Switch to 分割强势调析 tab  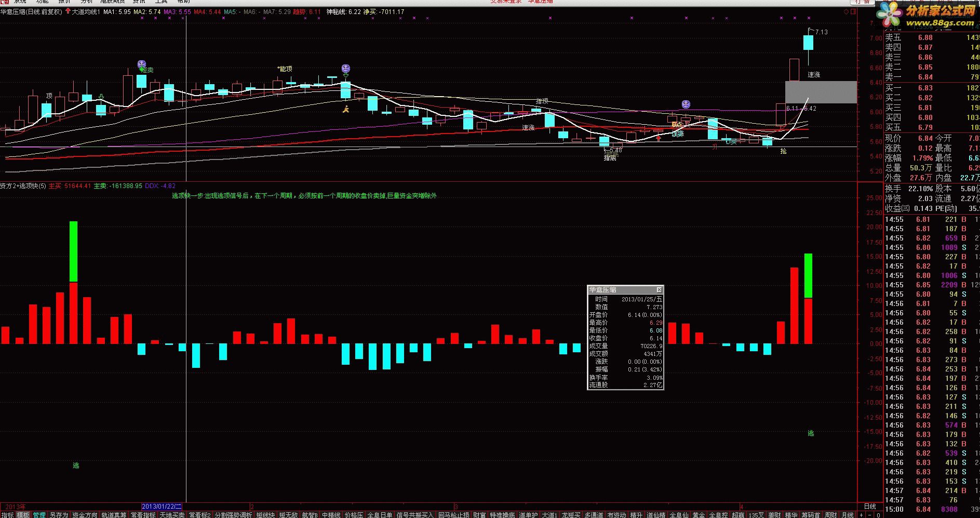pos(233,515)
